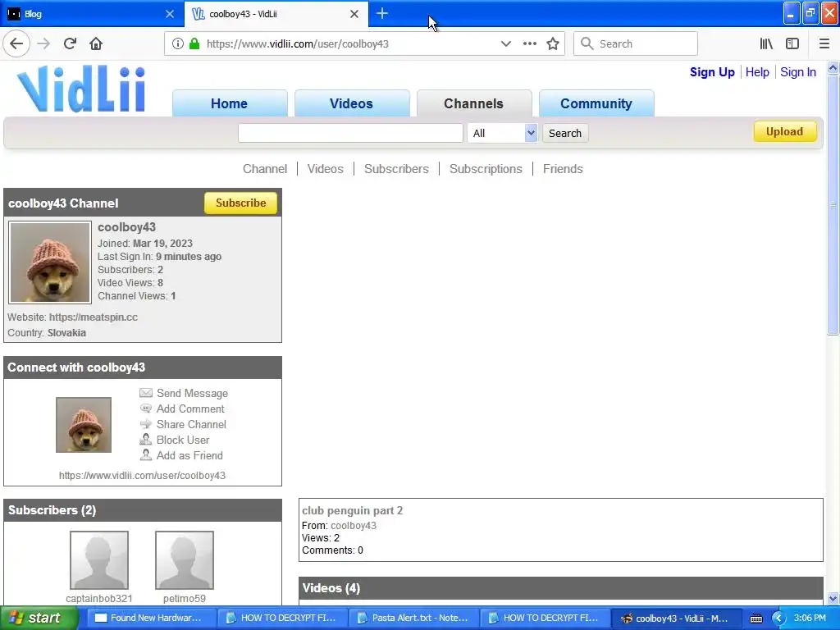Select the Channel sub-navigation link

coord(265,169)
